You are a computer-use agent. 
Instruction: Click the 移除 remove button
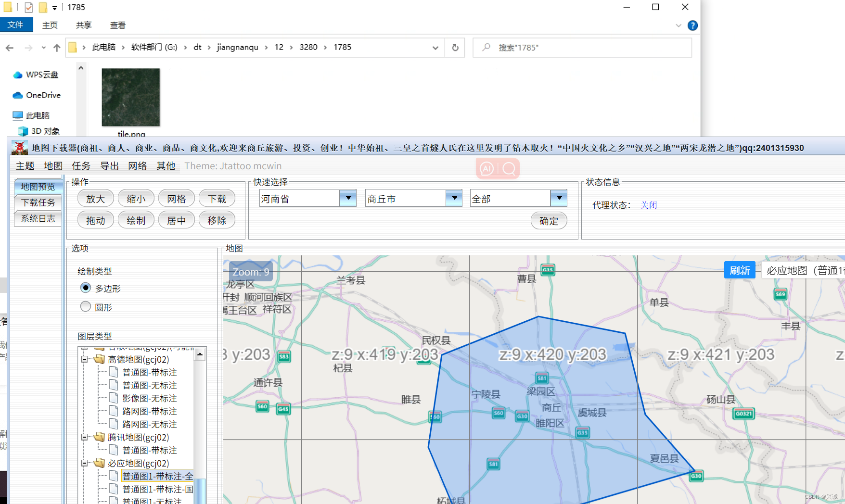click(217, 220)
